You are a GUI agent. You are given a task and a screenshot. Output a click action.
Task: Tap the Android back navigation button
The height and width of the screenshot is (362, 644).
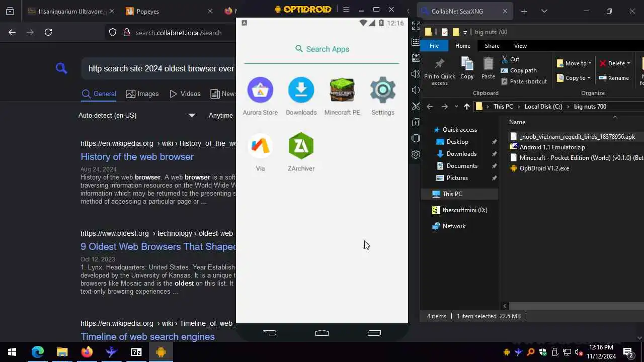(270, 332)
